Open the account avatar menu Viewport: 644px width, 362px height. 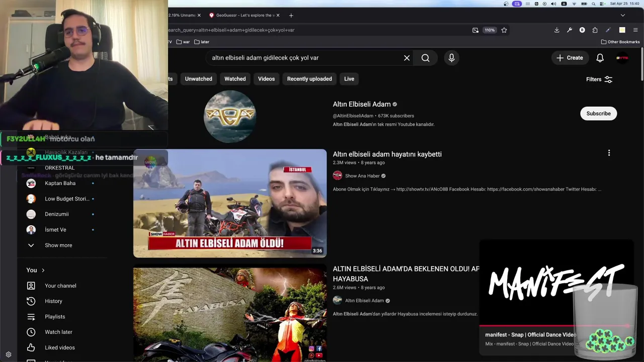(x=622, y=58)
